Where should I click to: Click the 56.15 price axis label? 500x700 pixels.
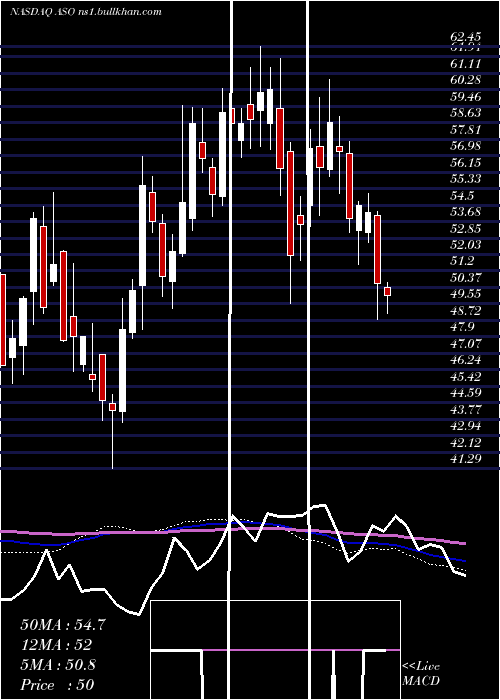pos(466,162)
